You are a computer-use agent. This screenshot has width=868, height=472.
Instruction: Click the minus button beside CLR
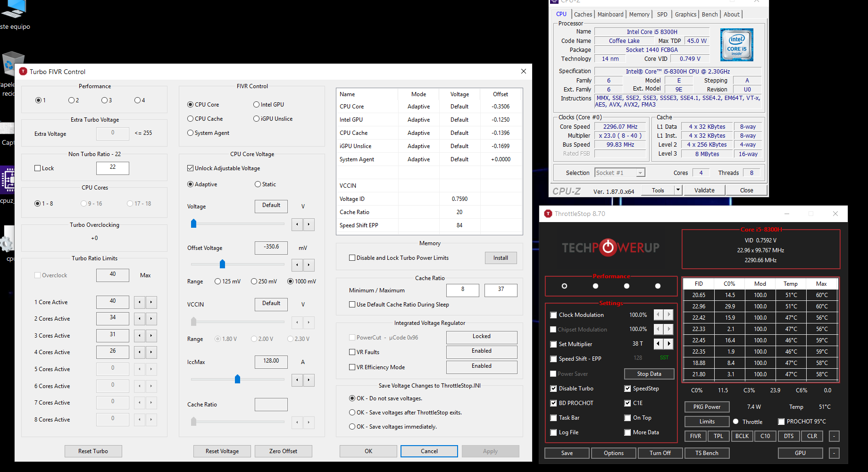coord(834,436)
